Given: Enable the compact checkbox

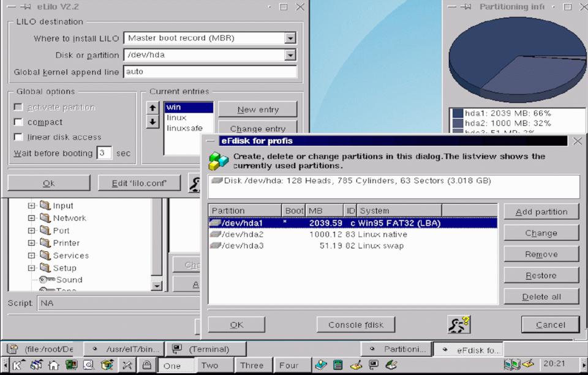Looking at the screenshot, I should [x=18, y=122].
